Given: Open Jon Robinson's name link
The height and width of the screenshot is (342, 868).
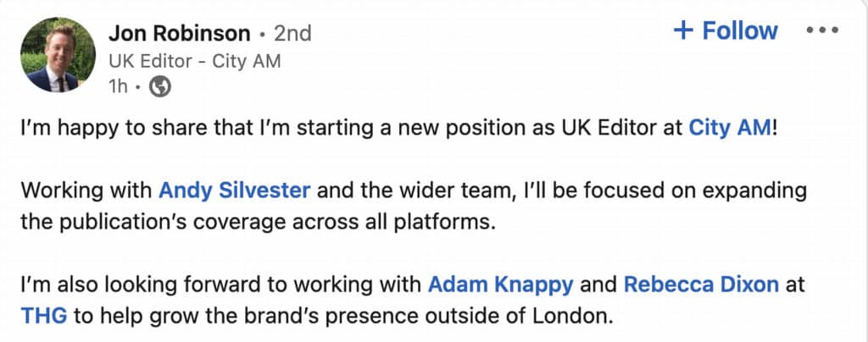Looking at the screenshot, I should [x=180, y=34].
